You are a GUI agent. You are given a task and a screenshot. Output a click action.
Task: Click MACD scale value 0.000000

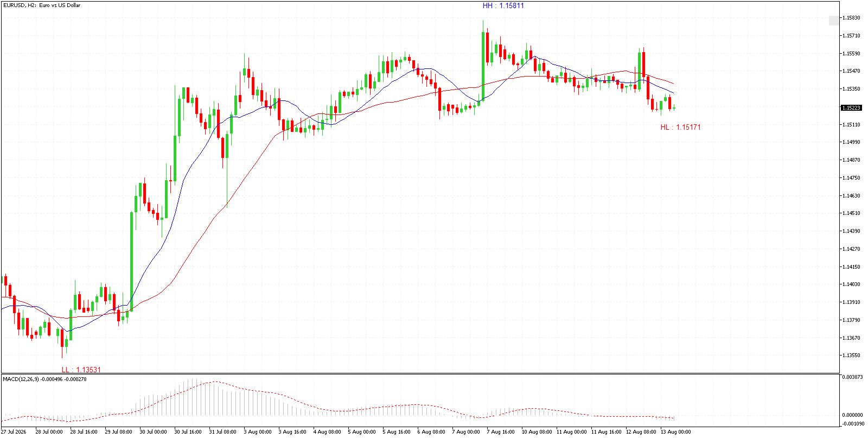point(852,415)
